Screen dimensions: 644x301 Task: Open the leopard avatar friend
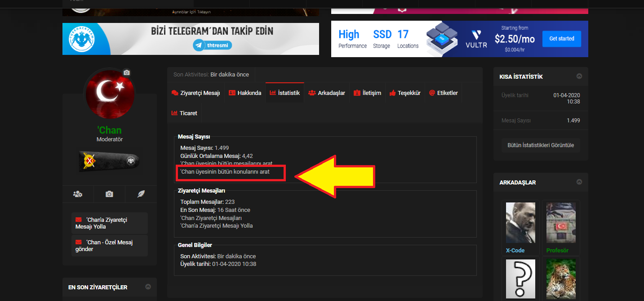(561, 279)
